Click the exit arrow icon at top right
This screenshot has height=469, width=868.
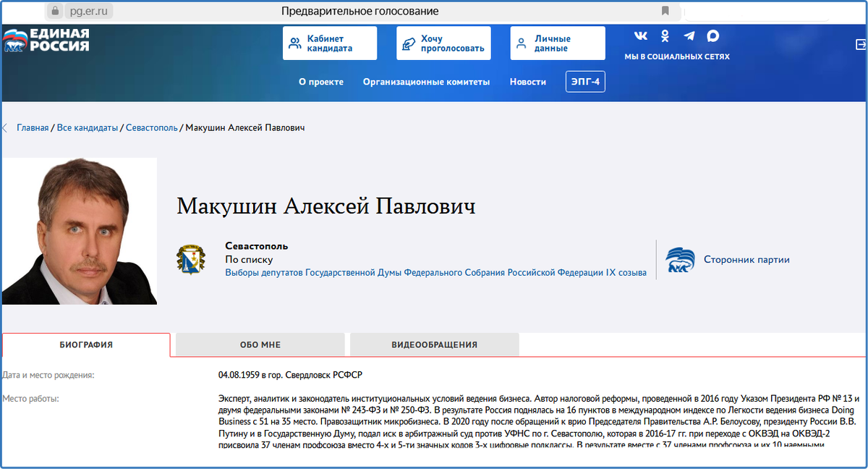861,45
